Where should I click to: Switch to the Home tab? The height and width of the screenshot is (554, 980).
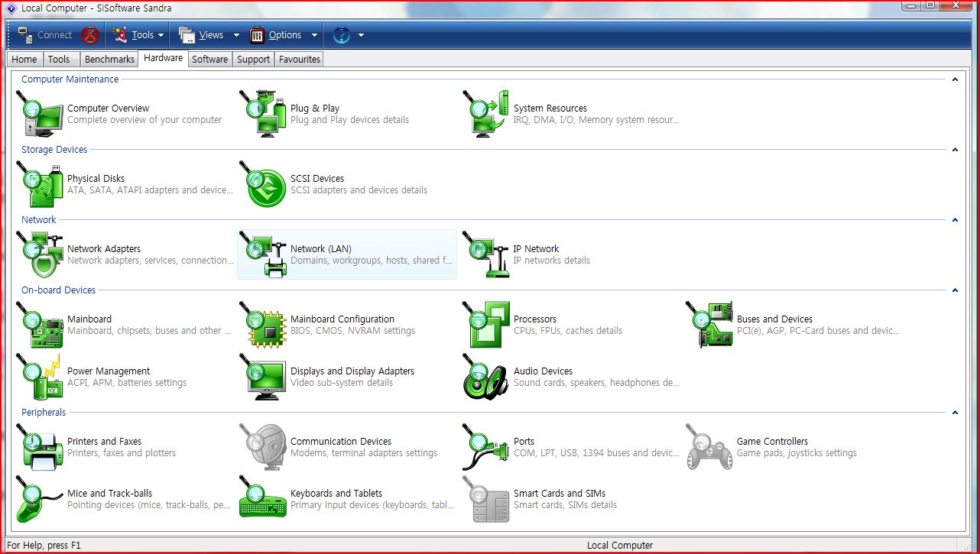(x=24, y=59)
